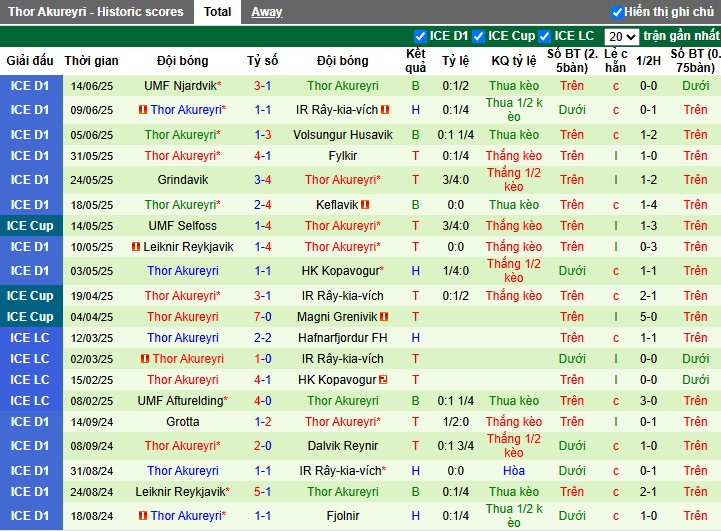Click Thor Akureyri - Historic scores title
This screenshot has height=531, width=721.
pos(96,11)
